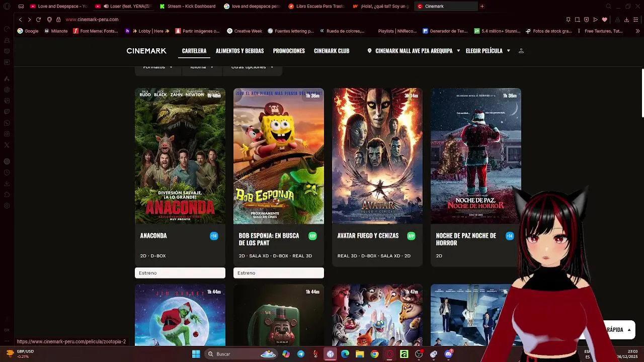Open the Rueda de colores bookmark
Screen dimensions: 644x362
tap(342, 31)
